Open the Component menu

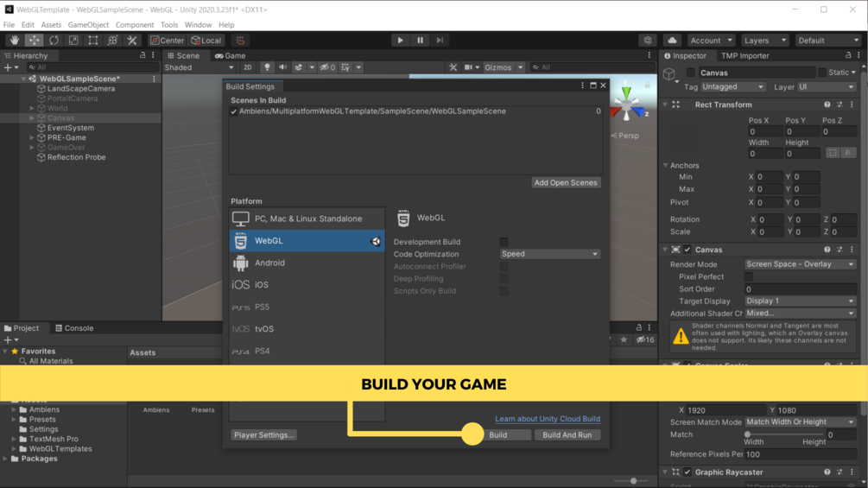[135, 25]
